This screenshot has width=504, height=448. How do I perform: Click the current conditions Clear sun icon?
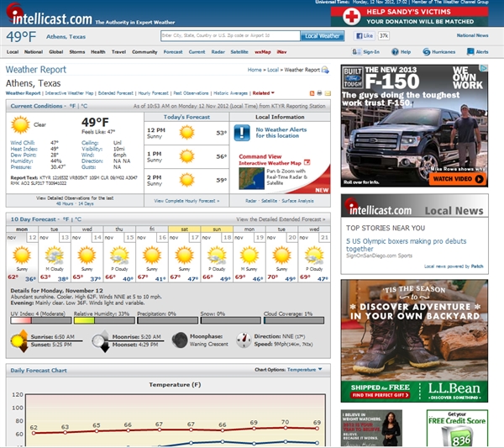[20, 124]
